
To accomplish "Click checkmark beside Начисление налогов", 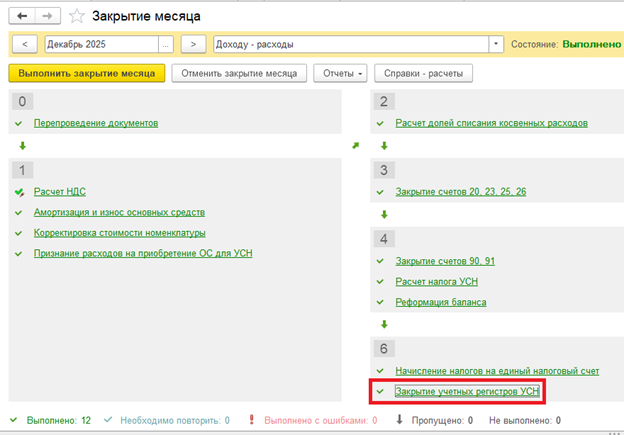I will 380,371.
